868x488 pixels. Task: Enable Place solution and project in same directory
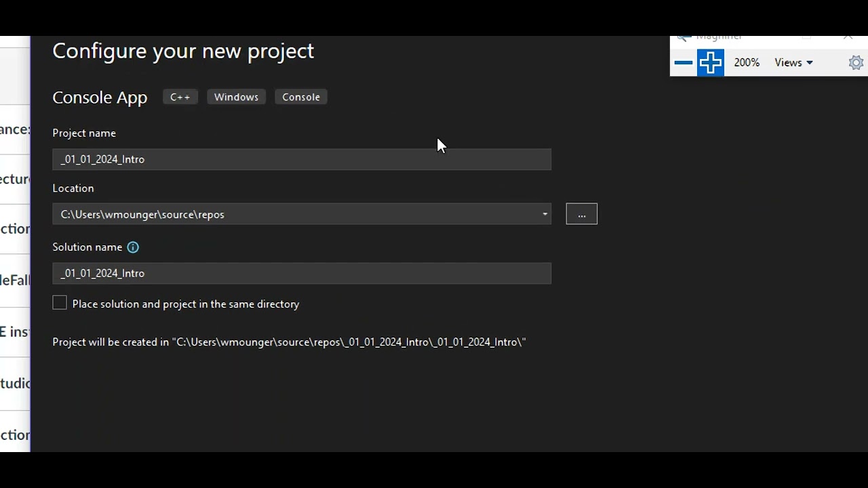tap(60, 304)
